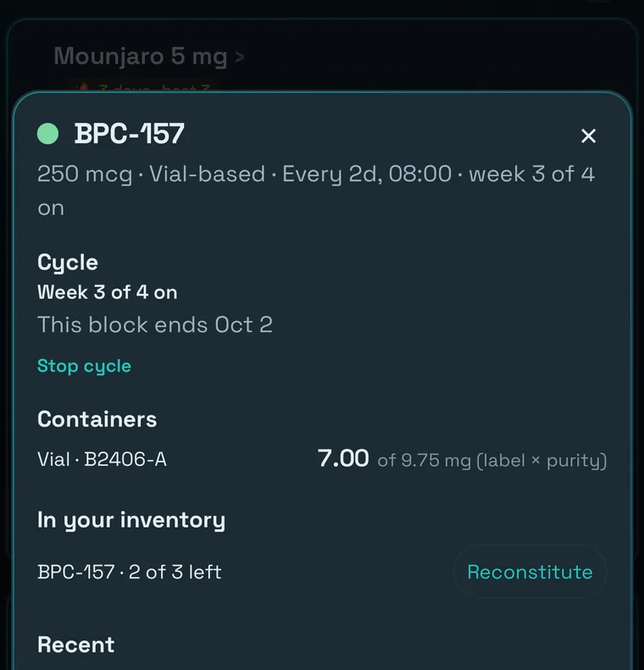Click the BPC-157 title heading
Image resolution: width=644 pixels, height=670 pixels.
pyautogui.click(x=130, y=134)
